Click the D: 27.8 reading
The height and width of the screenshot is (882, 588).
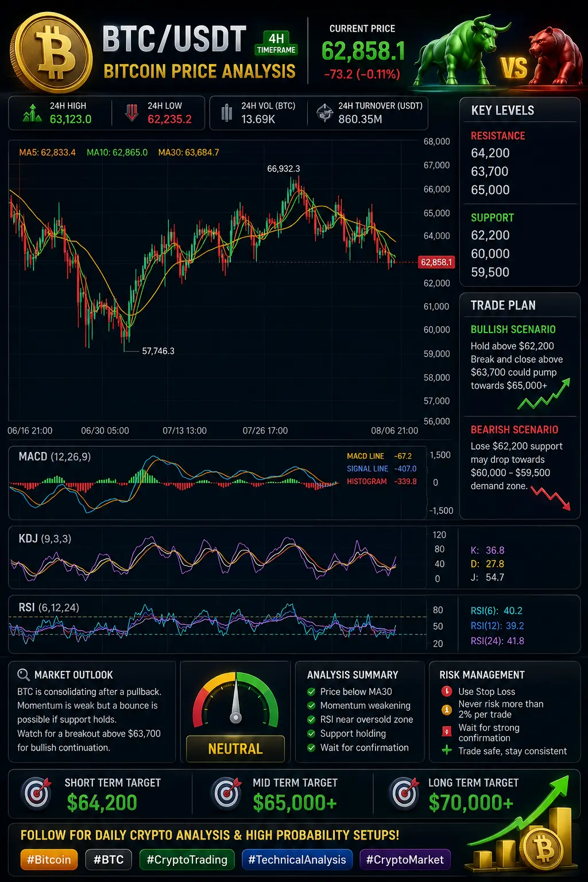[x=488, y=564]
